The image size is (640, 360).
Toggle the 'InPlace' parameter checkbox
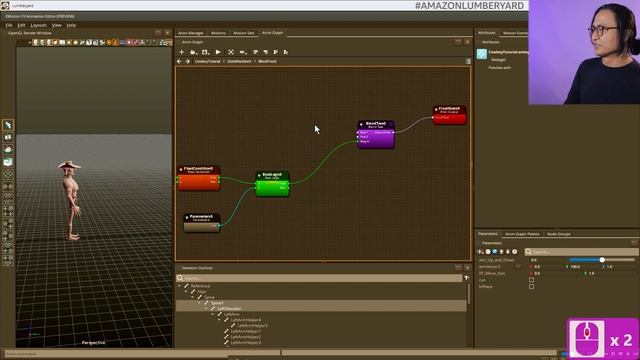coord(531,287)
